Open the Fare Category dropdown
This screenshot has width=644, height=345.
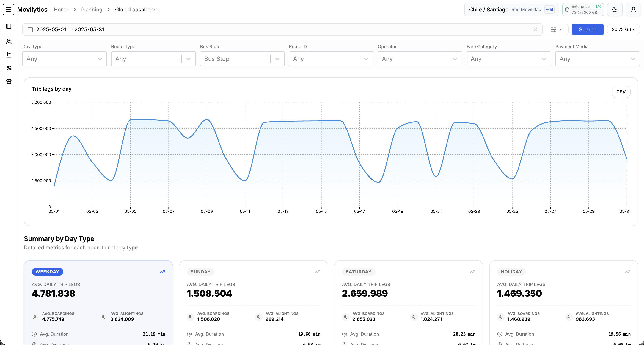point(508,59)
